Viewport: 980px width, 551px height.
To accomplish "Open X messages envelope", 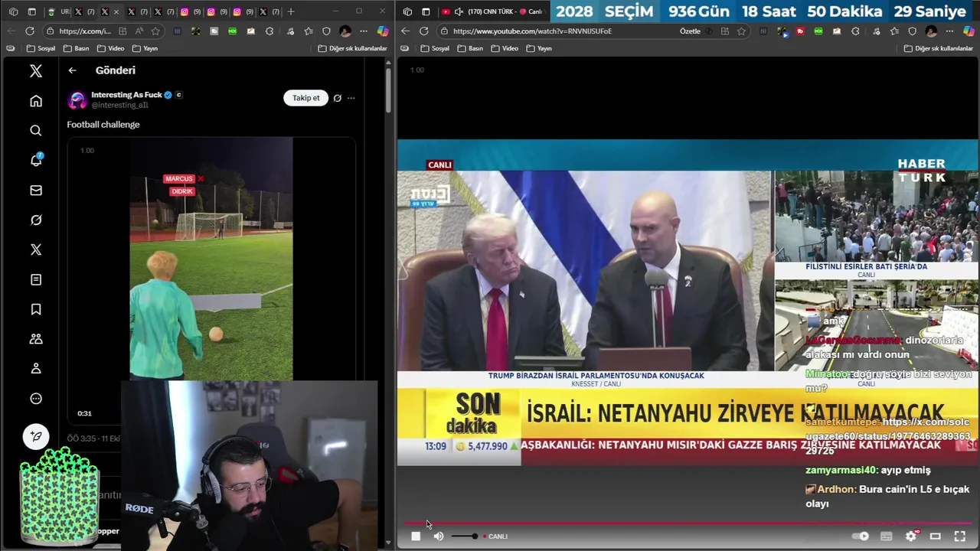I will [36, 191].
